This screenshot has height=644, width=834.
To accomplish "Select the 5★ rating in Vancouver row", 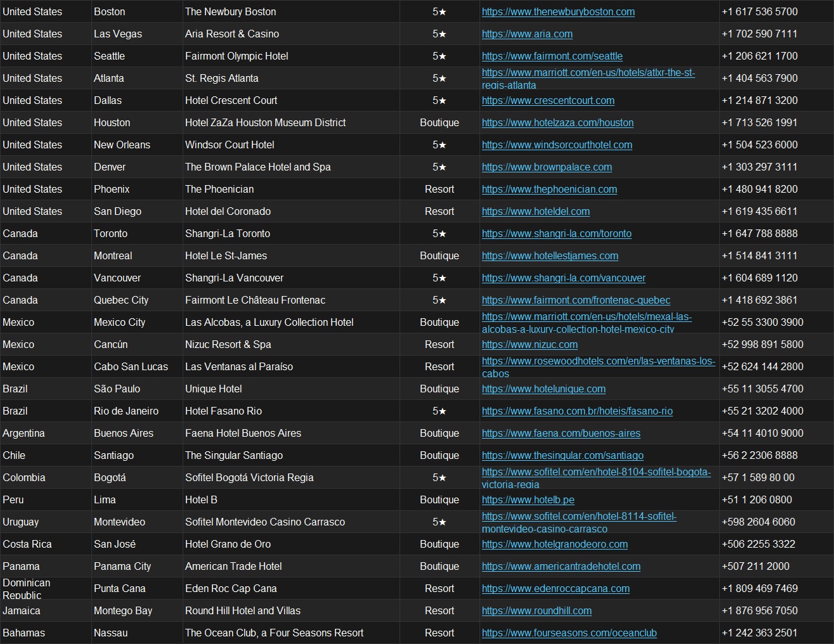I will click(440, 278).
